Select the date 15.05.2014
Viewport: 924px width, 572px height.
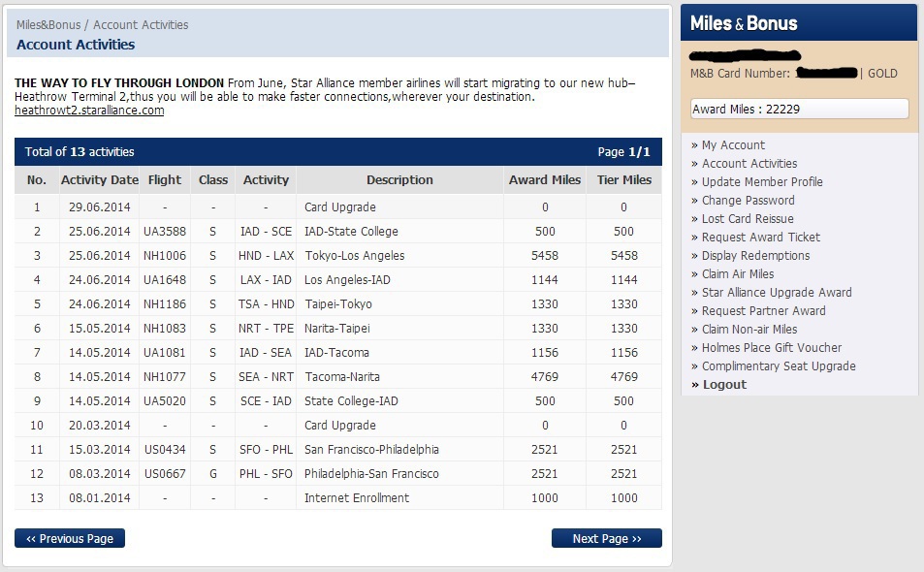tap(100, 328)
